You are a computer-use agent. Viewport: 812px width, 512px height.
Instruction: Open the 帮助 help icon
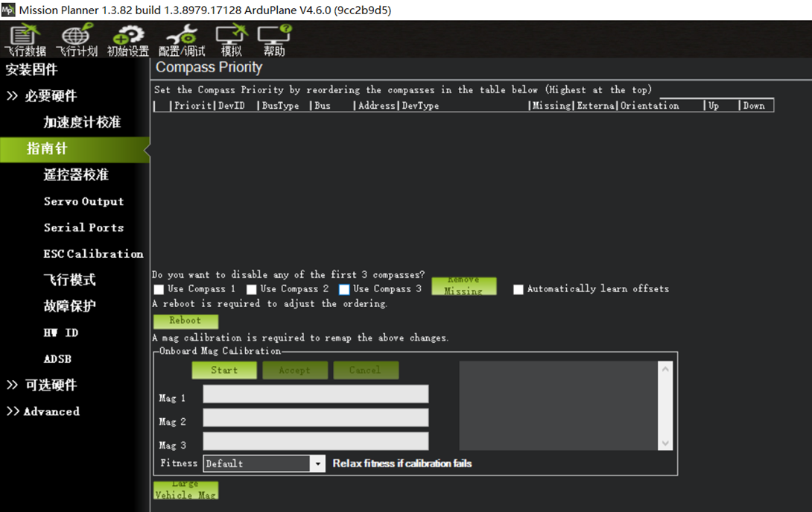[274, 39]
